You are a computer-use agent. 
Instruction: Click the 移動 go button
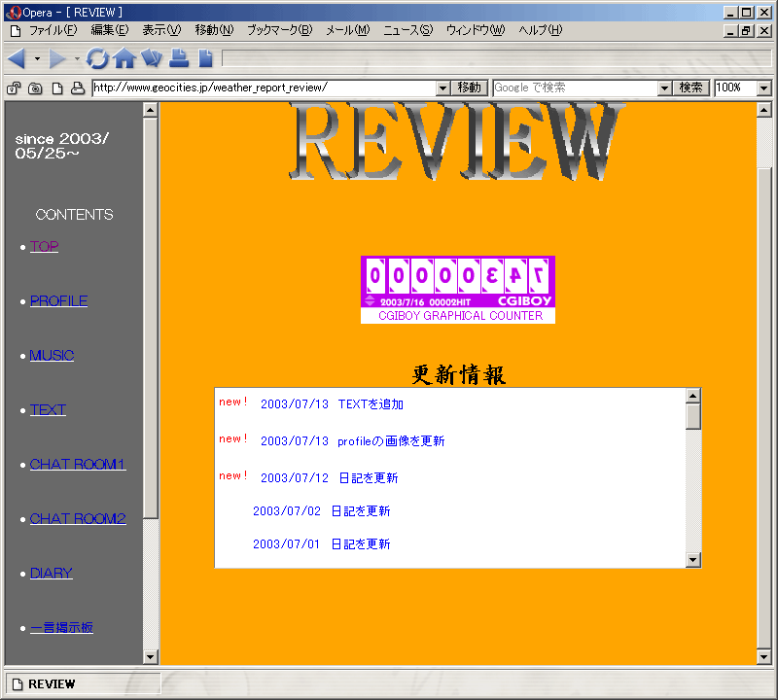click(470, 87)
